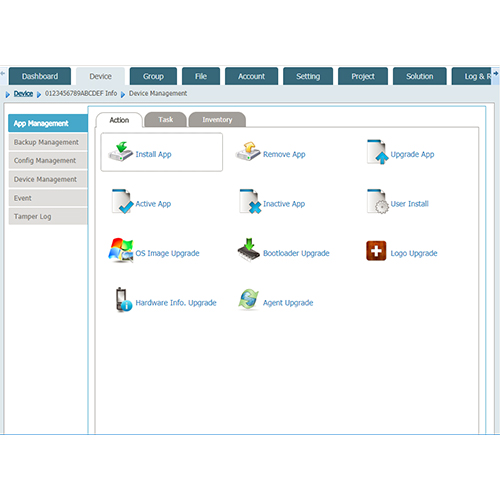Click the Bootloader Upgrade chip icon
This screenshot has width=500, height=500.
pyautogui.click(x=249, y=250)
